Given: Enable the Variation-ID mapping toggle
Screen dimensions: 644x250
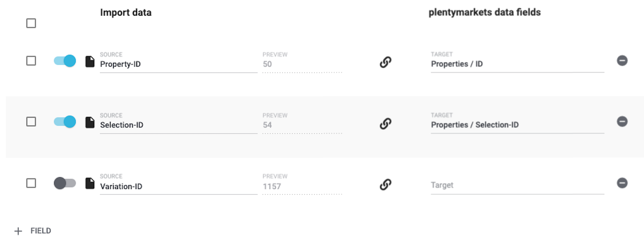Looking at the screenshot, I should point(65,183).
